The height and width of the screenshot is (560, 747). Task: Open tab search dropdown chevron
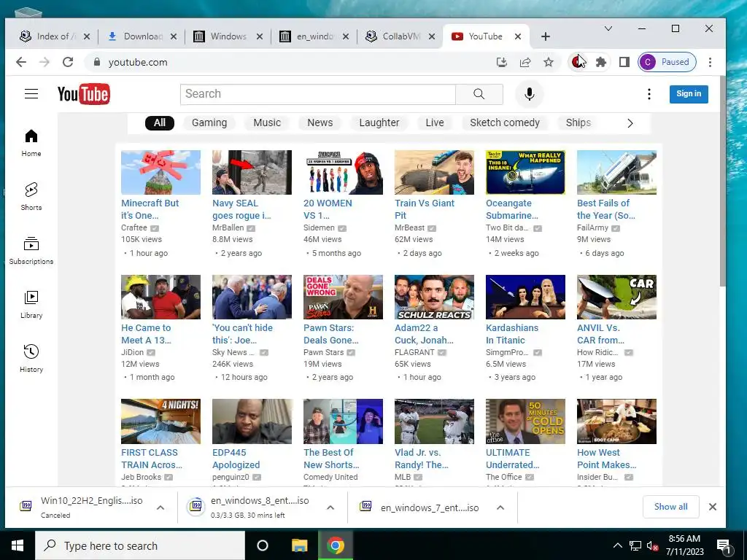(x=608, y=29)
